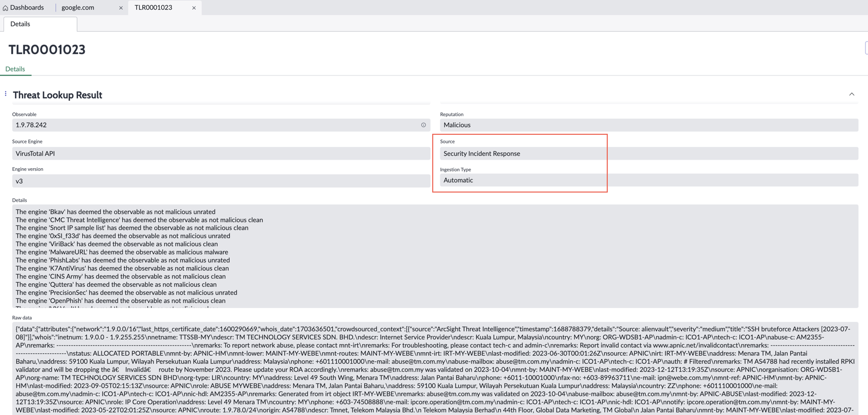
Task: Click the 'PrecisionSec' engine line
Action: pyautogui.click(x=126, y=293)
